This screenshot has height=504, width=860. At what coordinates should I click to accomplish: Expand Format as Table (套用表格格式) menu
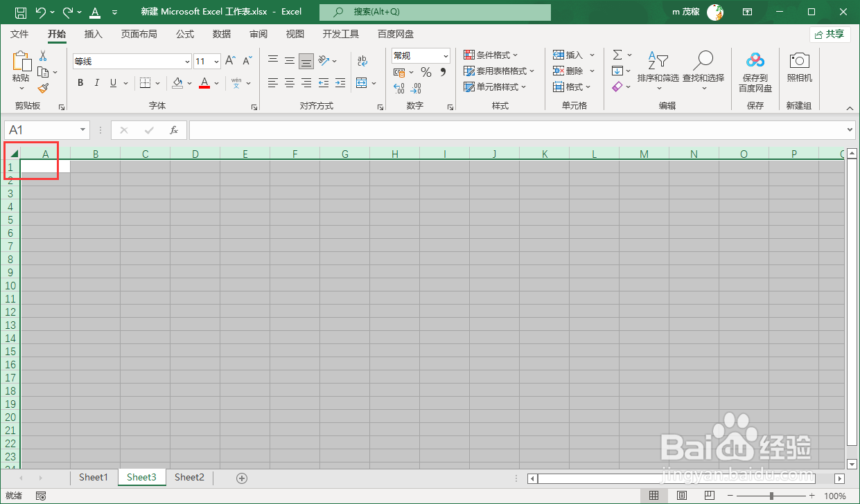coord(499,71)
